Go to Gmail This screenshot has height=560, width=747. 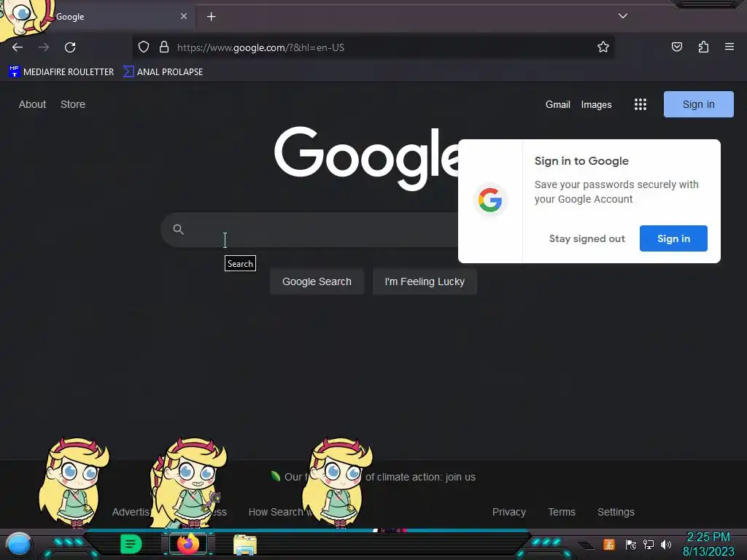[x=558, y=105]
